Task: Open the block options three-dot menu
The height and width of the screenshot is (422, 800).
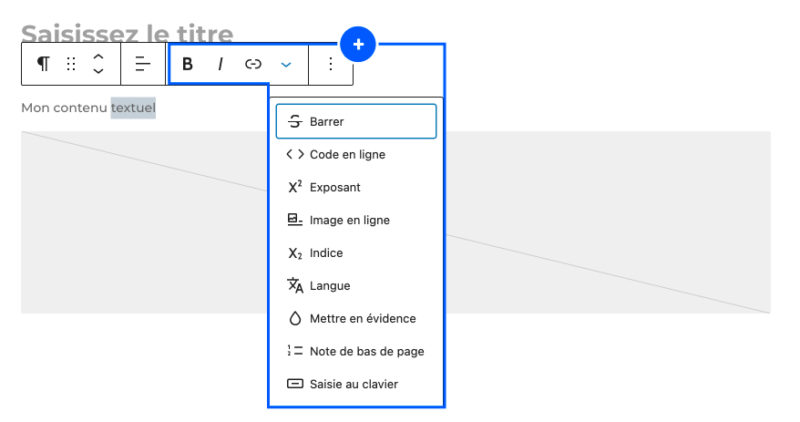Action: [x=331, y=64]
